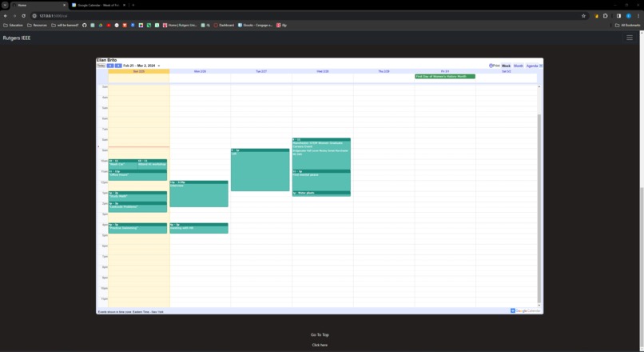
Task: Open the green Excel bookmark icon
Action: (x=157, y=25)
